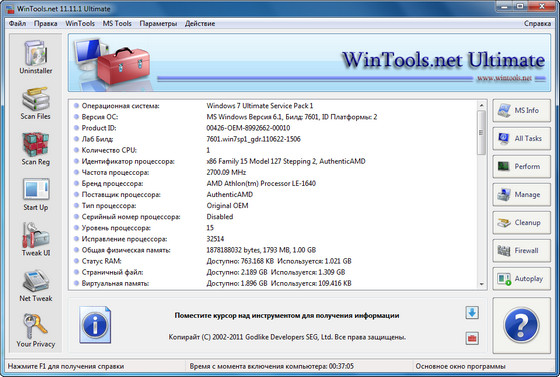Click the blue down-arrow download icon
Viewport: 560px width, 377px height.
(x=472, y=313)
